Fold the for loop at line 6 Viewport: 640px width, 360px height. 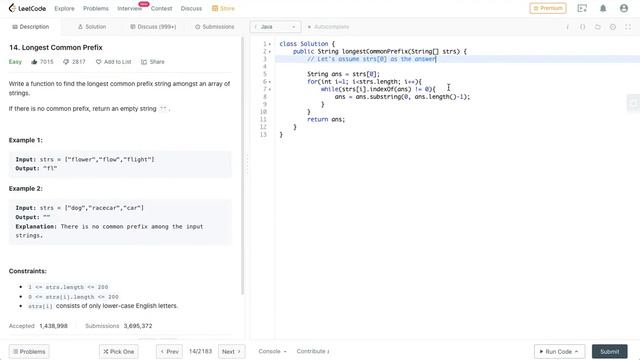coord(270,82)
